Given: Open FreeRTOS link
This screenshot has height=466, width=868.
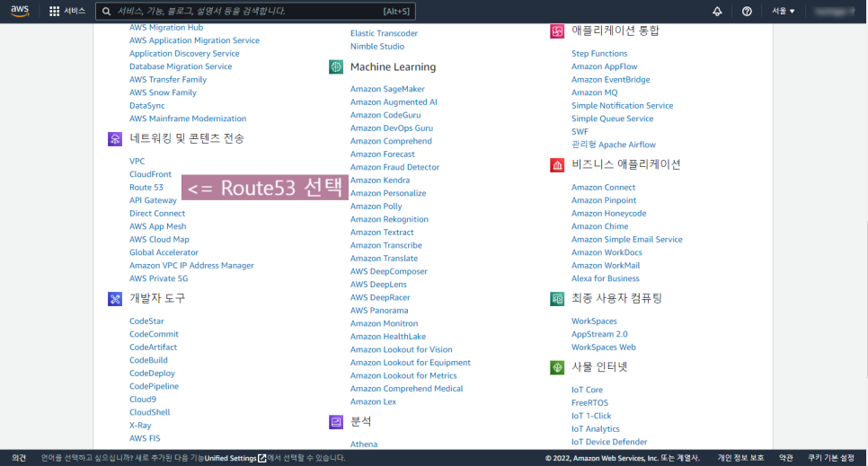Looking at the screenshot, I should [589, 403].
